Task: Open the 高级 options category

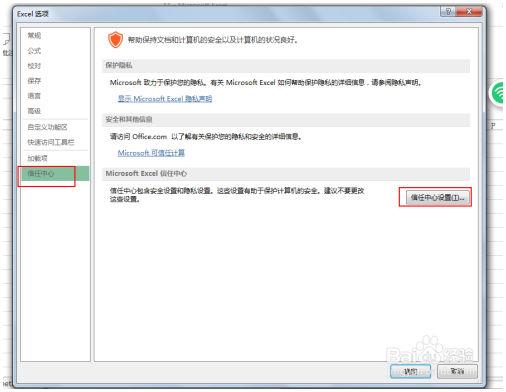Action: (34, 111)
